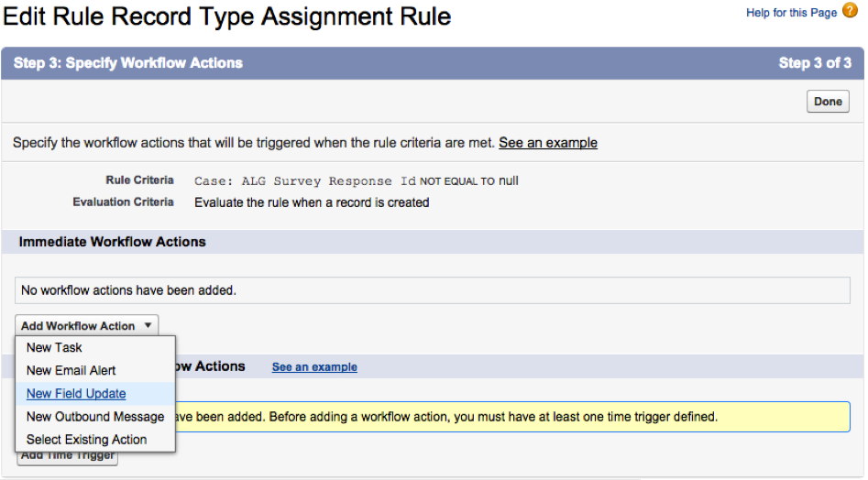This screenshot has width=868, height=480.
Task: Click the Add Time Trigger button
Action: pyautogui.click(x=67, y=457)
